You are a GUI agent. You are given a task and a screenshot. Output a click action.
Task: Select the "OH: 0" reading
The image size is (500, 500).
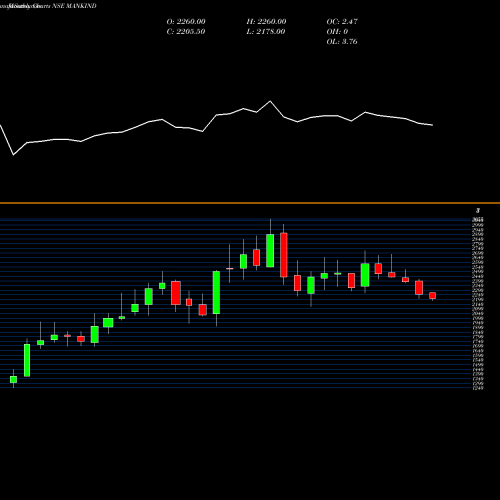tap(337, 31)
